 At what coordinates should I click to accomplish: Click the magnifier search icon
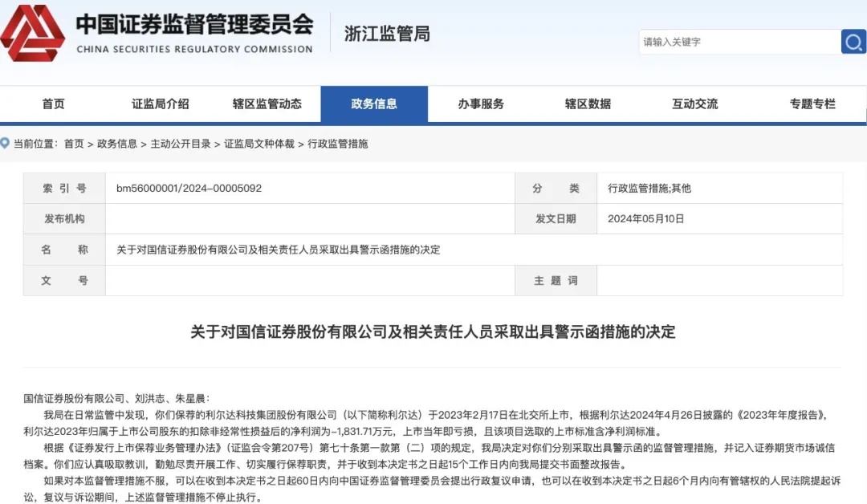[x=853, y=42]
